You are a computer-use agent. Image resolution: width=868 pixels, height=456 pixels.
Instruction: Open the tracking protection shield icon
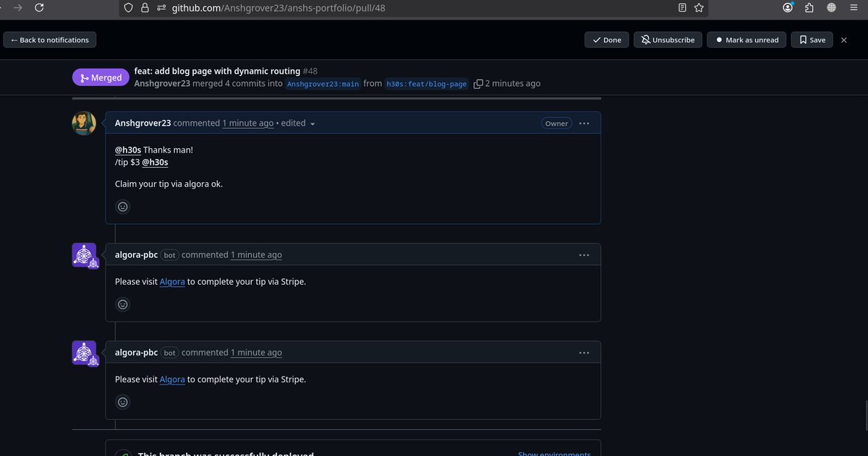(129, 7)
